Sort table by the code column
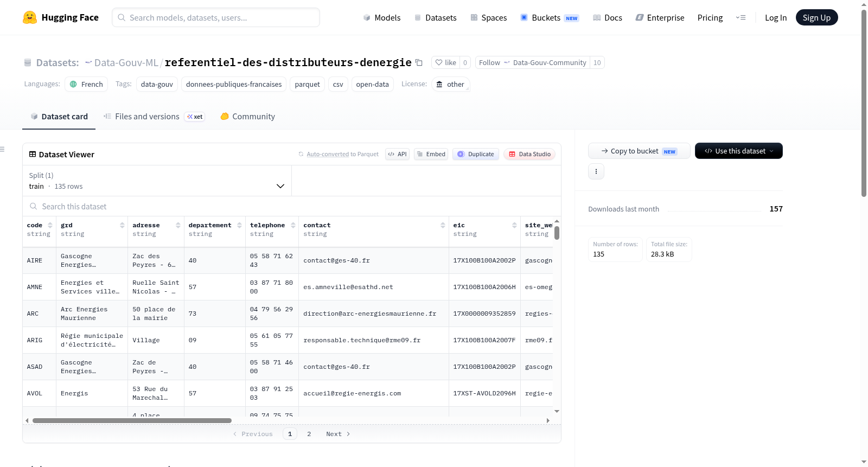The width and height of the screenshot is (868, 467). pos(50,225)
